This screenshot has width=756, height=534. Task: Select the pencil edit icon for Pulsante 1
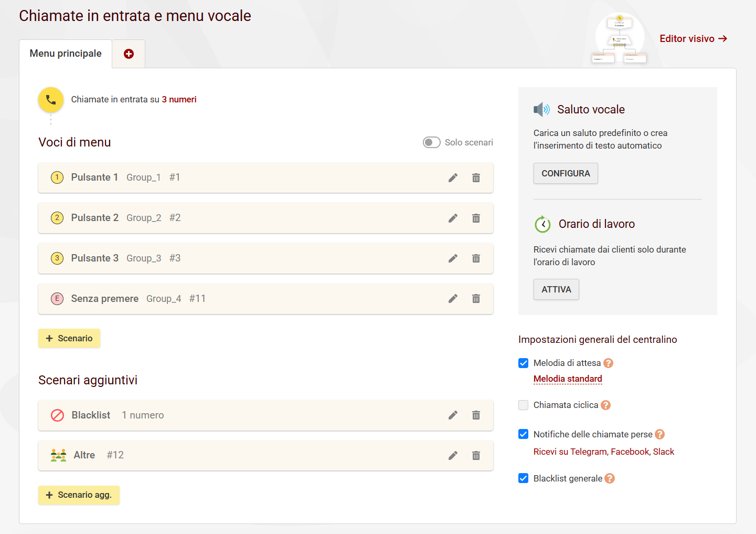(x=453, y=177)
